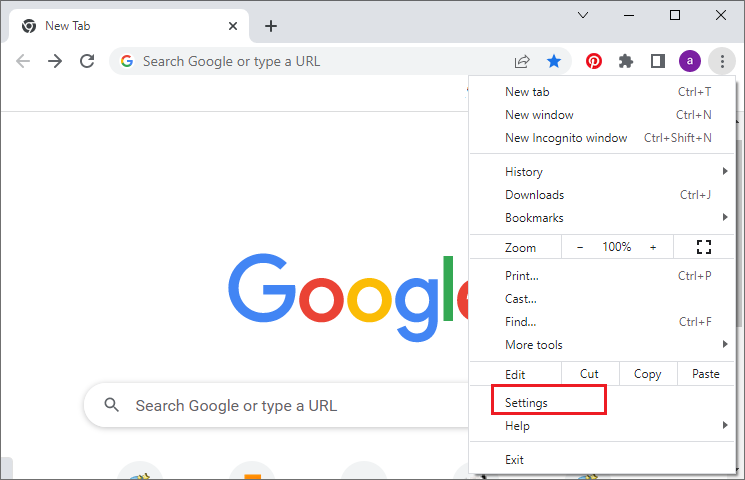Image resolution: width=745 pixels, height=480 pixels.
Task: Choose Exit to quit Chrome
Action: click(x=602, y=460)
